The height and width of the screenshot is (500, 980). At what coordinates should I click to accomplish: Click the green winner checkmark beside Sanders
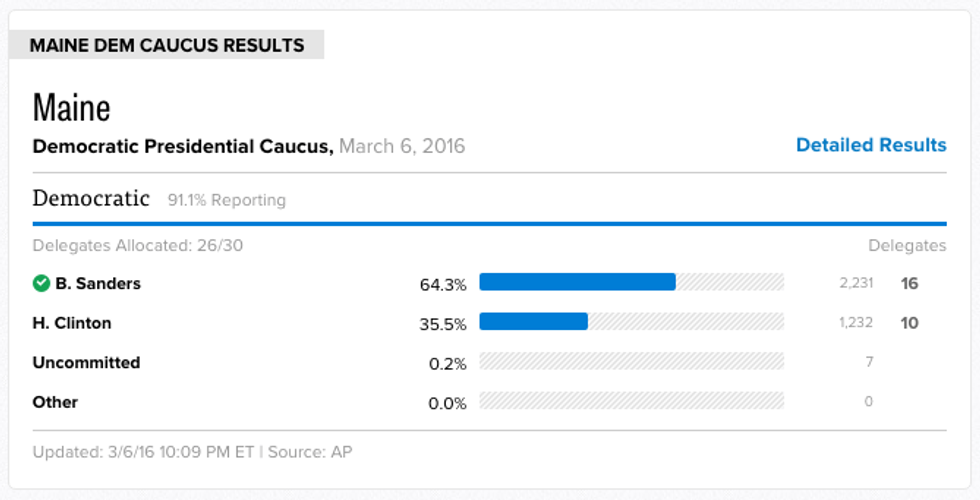tap(41, 283)
